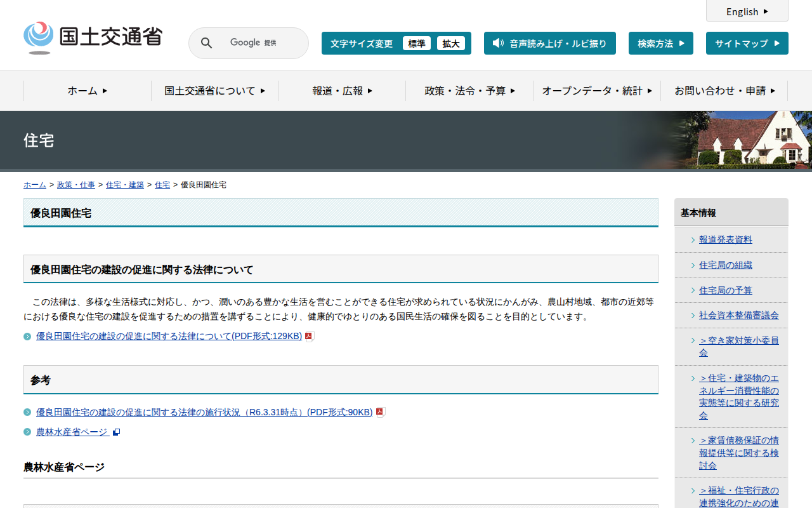
Task: Set text size to 標準
Action: coord(417,44)
